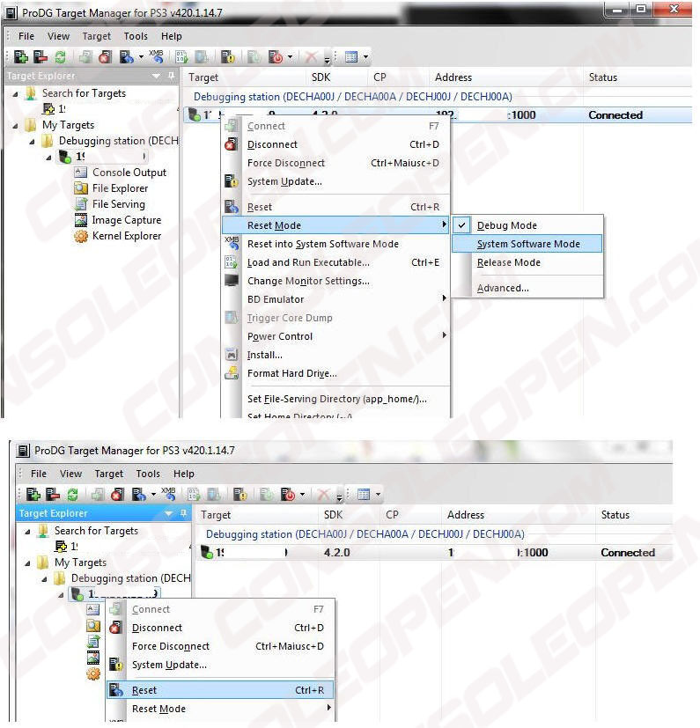700x728 pixels.
Task: Open Target menu in upper window
Action: [x=97, y=36]
